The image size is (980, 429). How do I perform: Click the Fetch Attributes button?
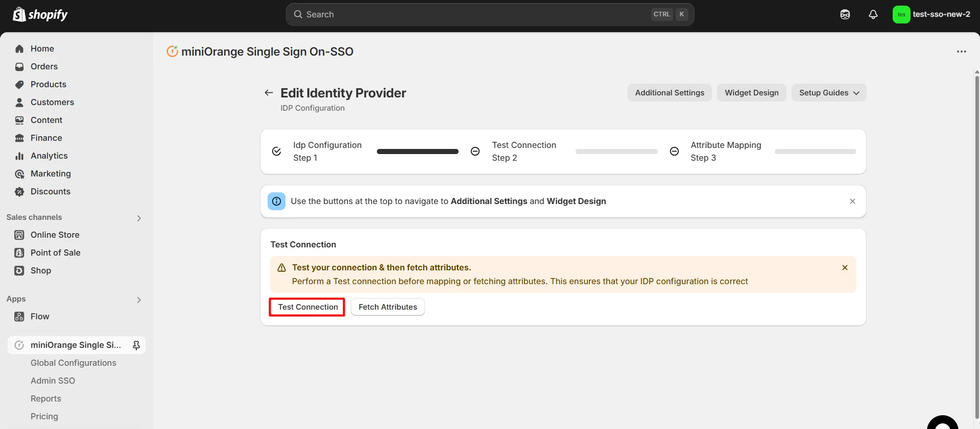[x=388, y=307]
